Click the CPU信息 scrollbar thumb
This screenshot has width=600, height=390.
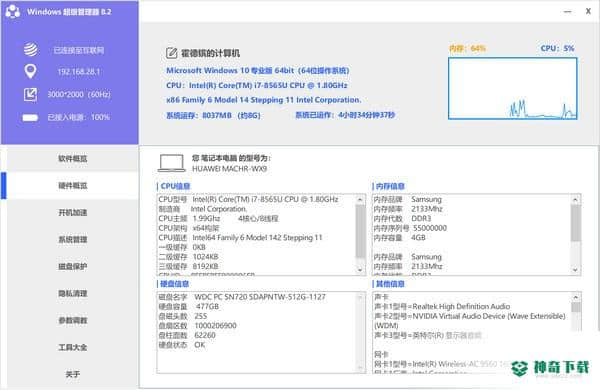360,231
